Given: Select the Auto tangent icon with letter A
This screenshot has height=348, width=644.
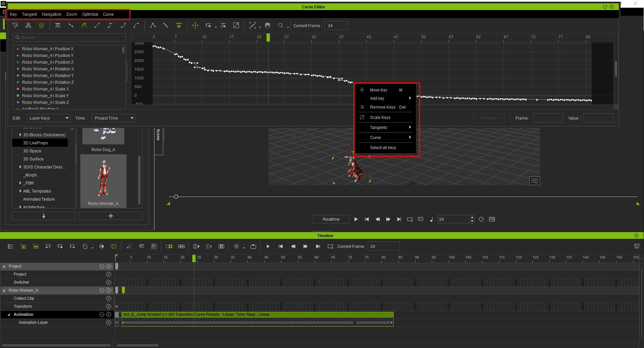Looking at the screenshot, I should [x=58, y=25].
